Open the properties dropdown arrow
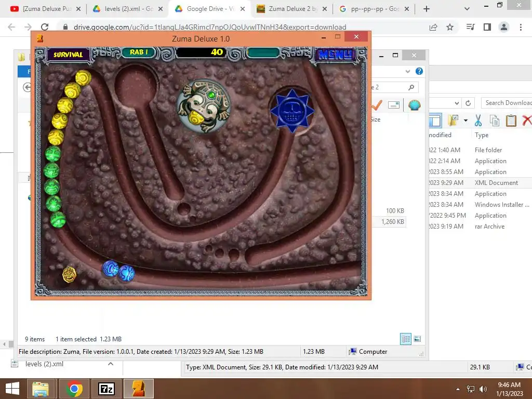The height and width of the screenshot is (399, 532). coord(465,121)
